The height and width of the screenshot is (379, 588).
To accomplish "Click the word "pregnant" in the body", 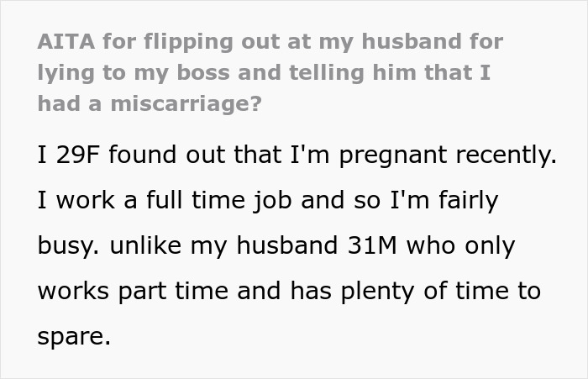I will (x=393, y=155).
